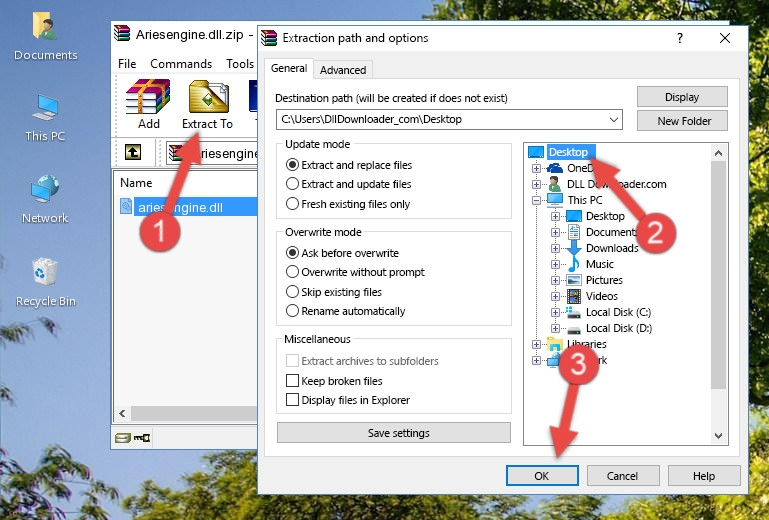The image size is (769, 520).
Task: Click the Save settings button
Action: tap(394, 433)
